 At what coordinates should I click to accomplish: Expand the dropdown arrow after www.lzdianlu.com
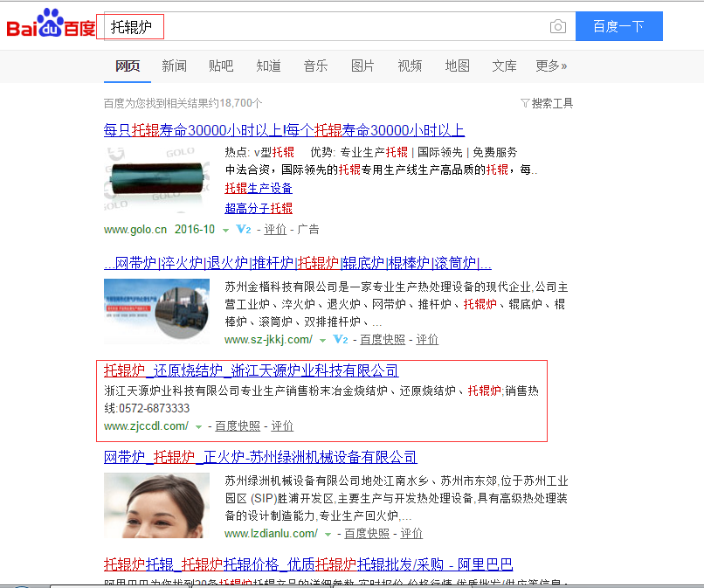pos(328,534)
